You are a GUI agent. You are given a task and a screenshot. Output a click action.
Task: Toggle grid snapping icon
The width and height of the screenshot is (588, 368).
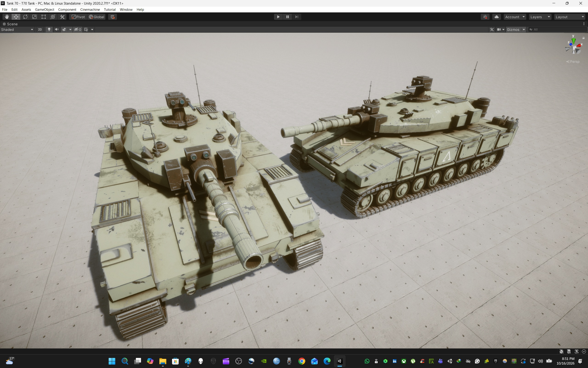(113, 17)
